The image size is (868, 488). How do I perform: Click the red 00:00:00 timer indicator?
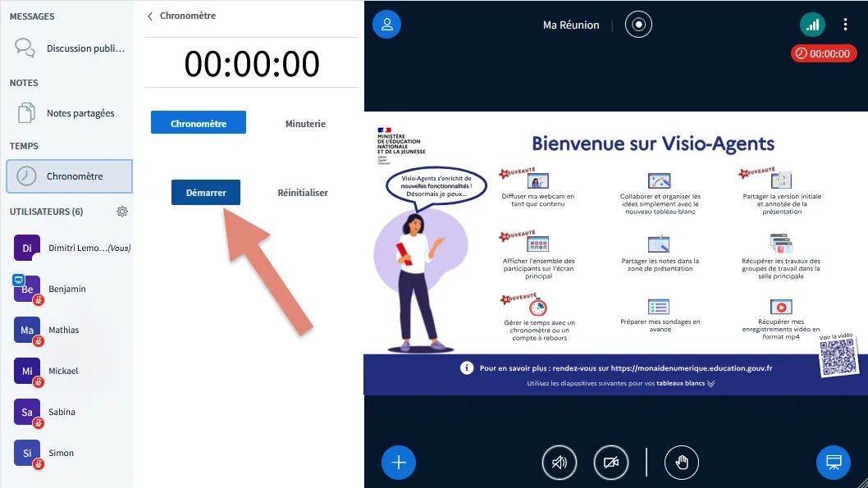[x=824, y=53]
